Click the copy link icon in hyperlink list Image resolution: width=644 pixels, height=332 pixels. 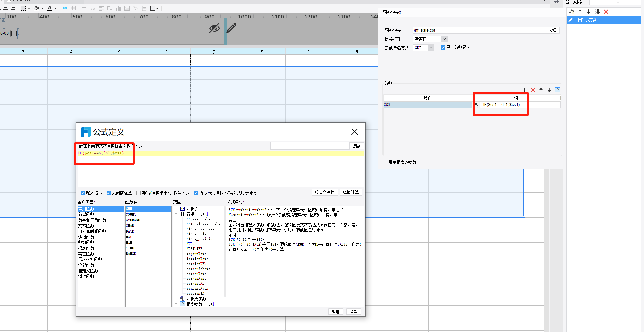coord(572,12)
